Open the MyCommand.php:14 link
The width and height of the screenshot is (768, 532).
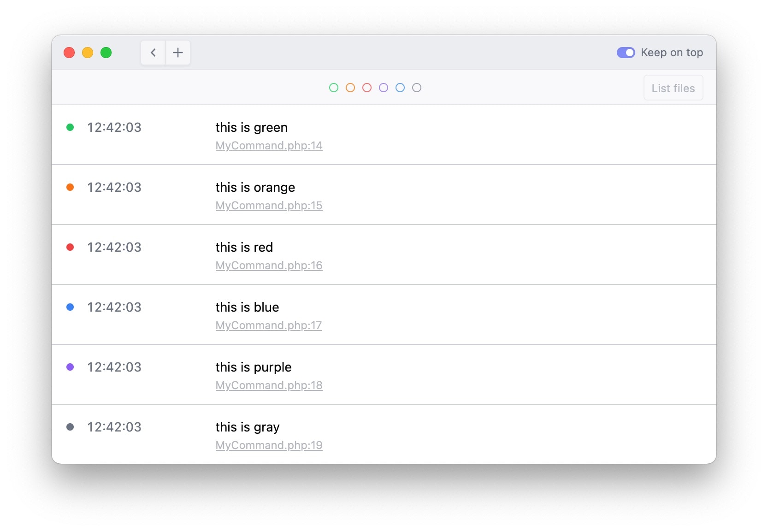(x=269, y=146)
